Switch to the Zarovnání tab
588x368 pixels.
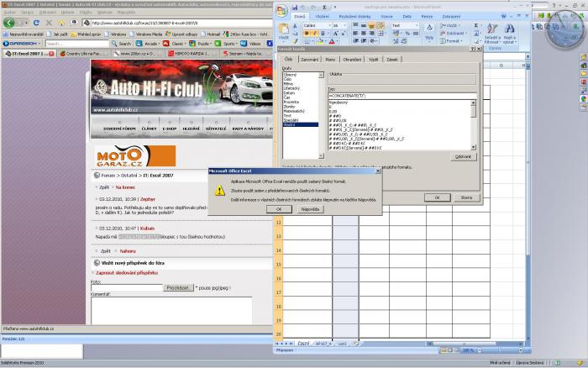(x=310, y=60)
